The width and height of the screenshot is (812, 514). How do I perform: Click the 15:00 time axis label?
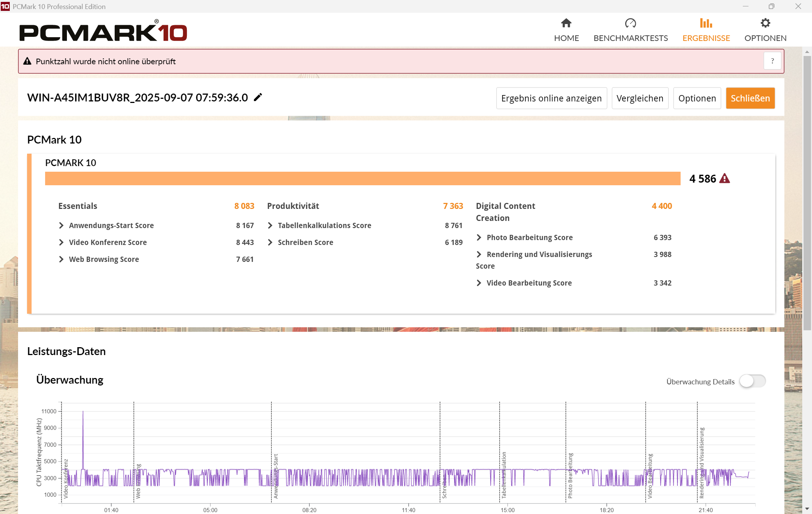507,510
